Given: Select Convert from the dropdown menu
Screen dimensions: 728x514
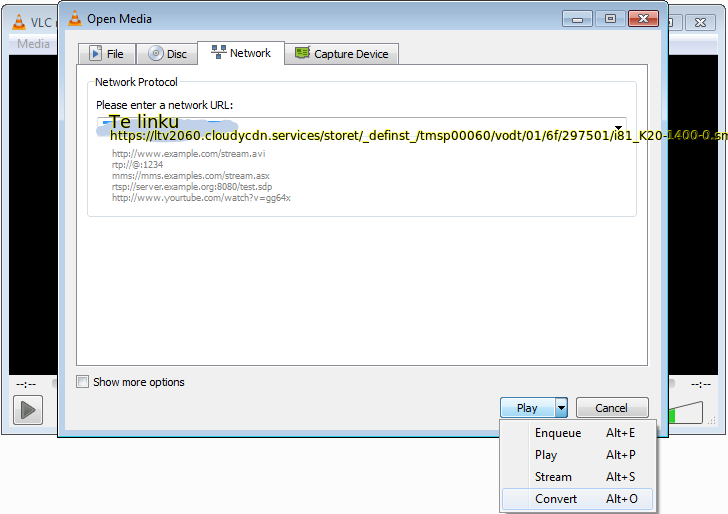Looking at the screenshot, I should coord(578,499).
